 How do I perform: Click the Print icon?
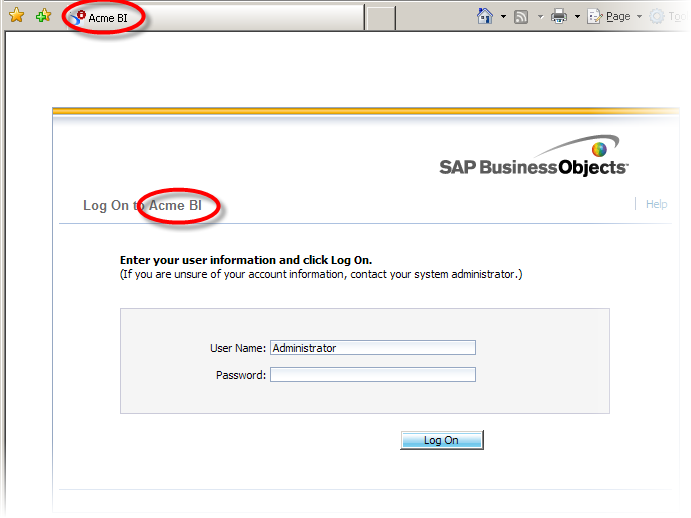pyautogui.click(x=559, y=16)
